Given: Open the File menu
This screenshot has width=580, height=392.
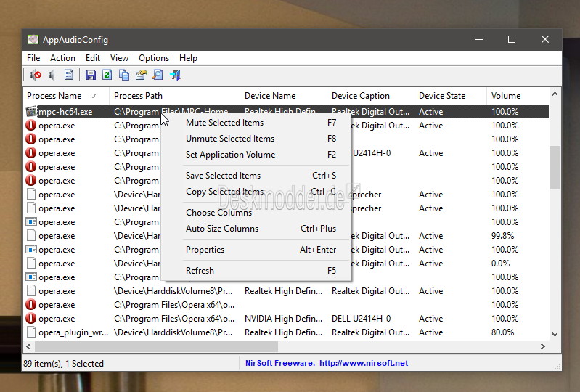Looking at the screenshot, I should (33, 58).
